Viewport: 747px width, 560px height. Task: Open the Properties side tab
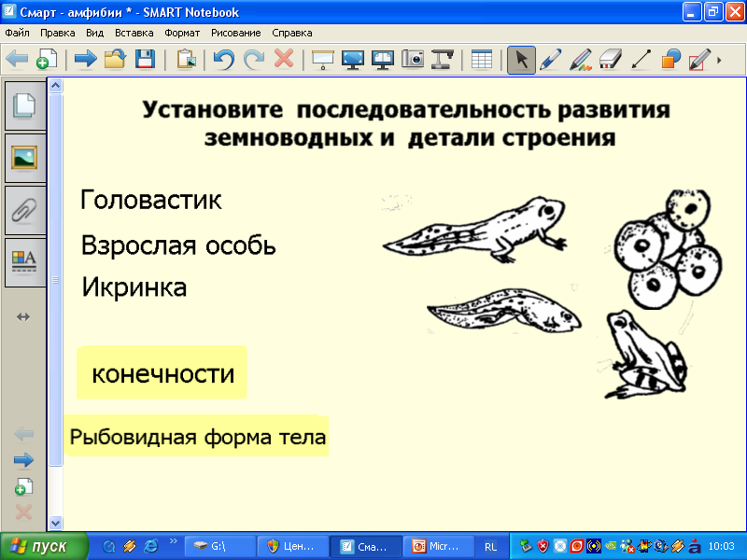point(25,263)
